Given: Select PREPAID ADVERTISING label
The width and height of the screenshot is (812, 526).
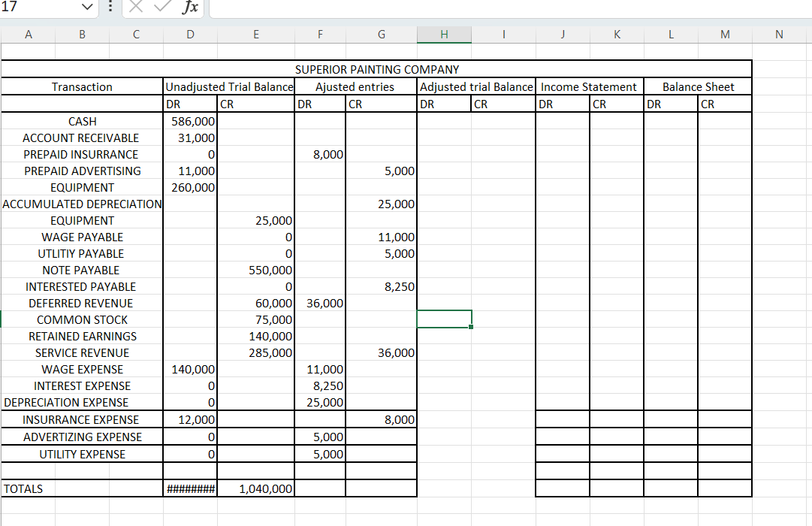Looking at the screenshot, I should [x=83, y=171].
